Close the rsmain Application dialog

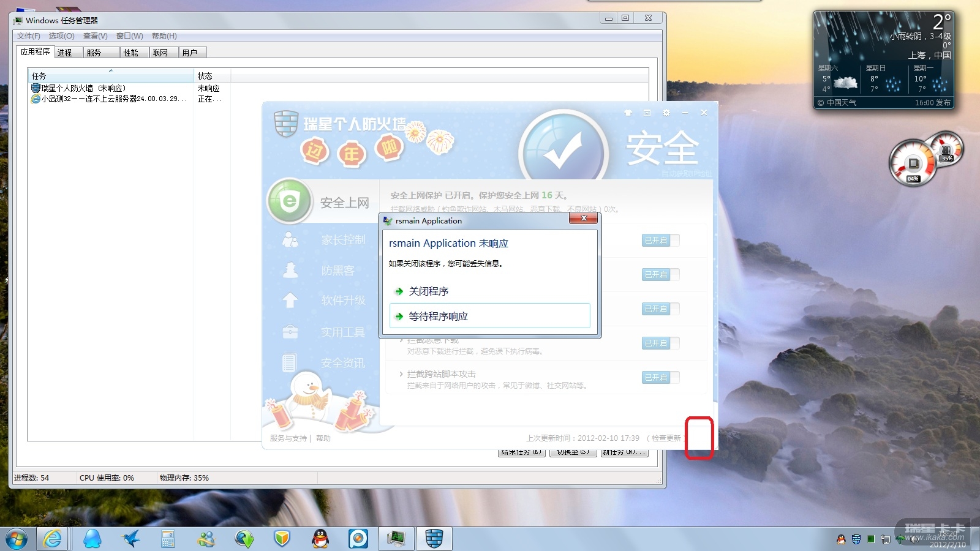584,219
